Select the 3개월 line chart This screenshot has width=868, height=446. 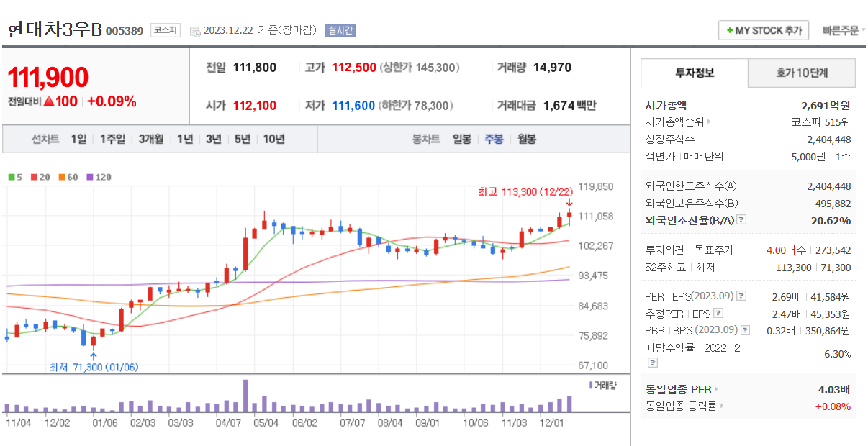point(151,139)
